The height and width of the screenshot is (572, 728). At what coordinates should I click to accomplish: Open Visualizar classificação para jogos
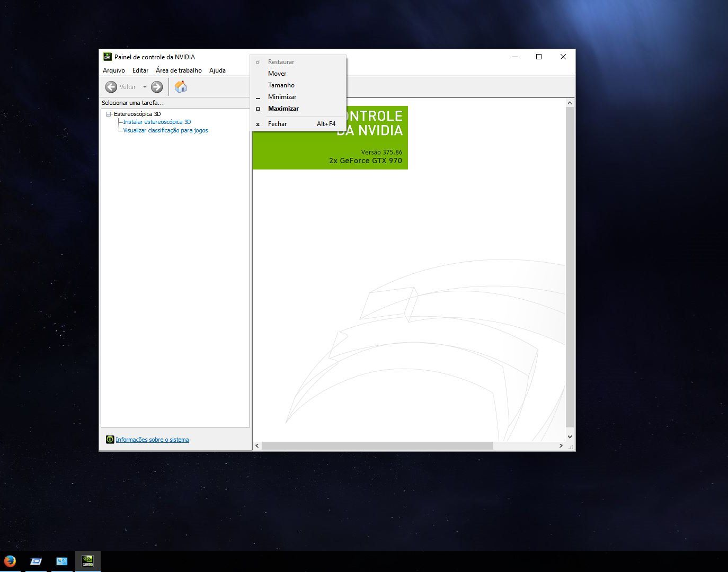coord(165,130)
